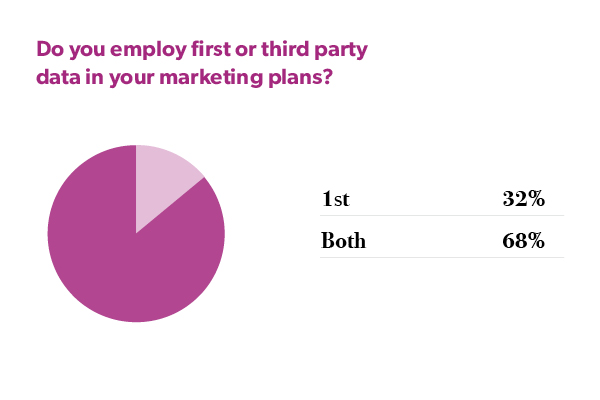Select the 68% value
Viewport: 600px width, 400px height.
click(x=523, y=241)
